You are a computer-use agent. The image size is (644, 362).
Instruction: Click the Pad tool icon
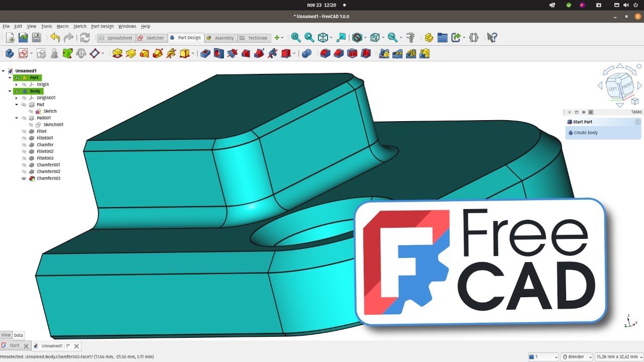tap(117, 53)
